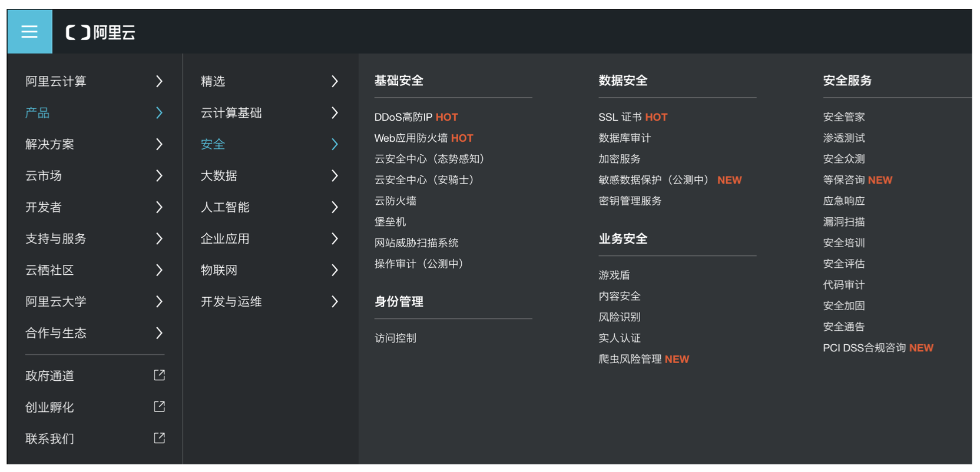Open the 云防火墙 link
Screen dimensions: 980x472
[395, 201]
